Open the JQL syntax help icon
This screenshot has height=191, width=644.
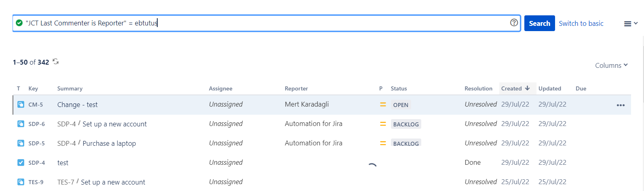click(x=514, y=23)
